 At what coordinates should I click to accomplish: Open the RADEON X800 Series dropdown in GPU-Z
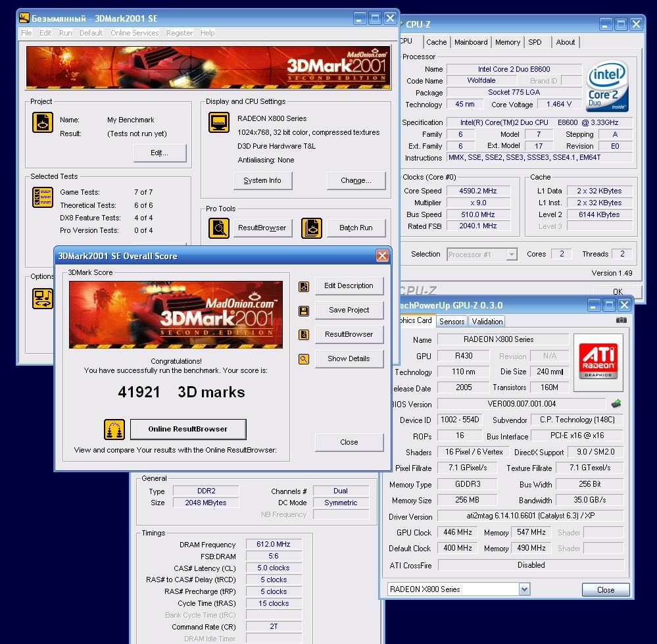coord(459,589)
